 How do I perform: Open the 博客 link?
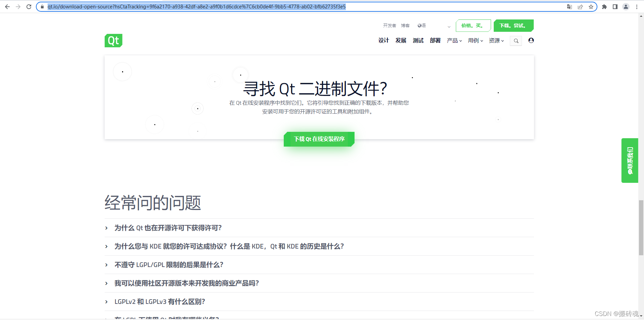point(405,25)
